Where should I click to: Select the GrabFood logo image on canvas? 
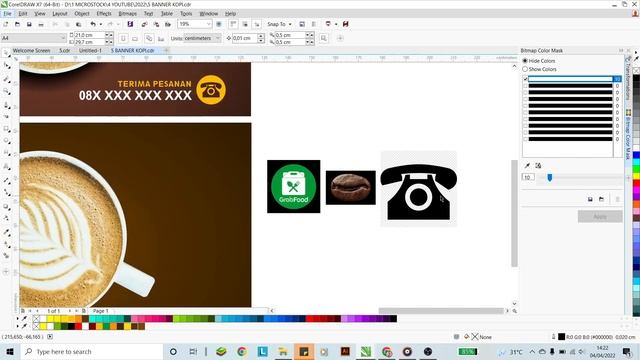click(293, 187)
